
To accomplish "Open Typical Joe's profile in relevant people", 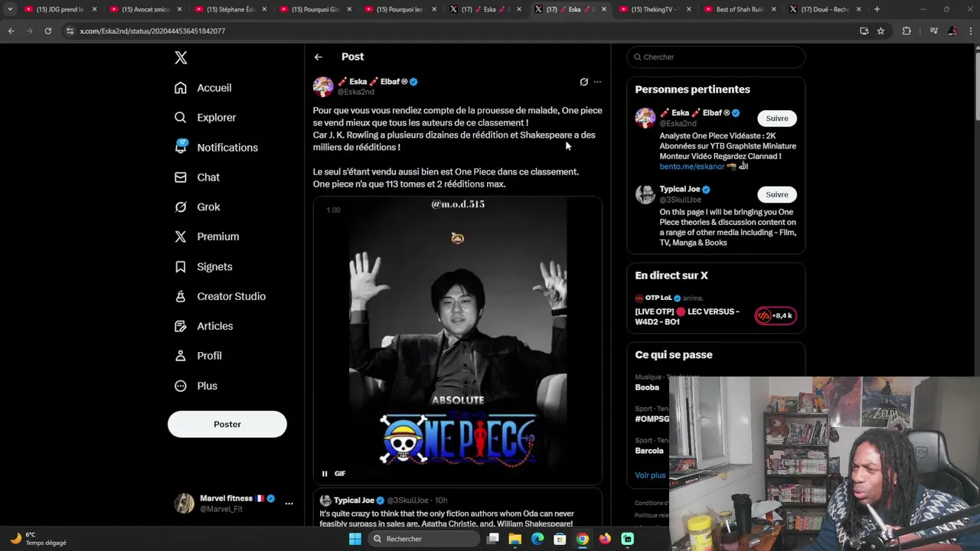I will pos(680,189).
